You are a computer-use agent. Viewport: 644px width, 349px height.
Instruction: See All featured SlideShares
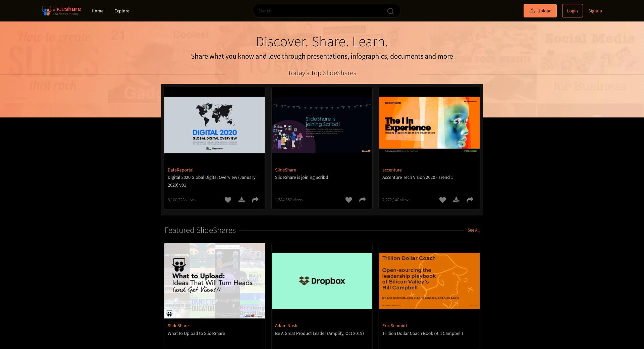click(x=474, y=230)
